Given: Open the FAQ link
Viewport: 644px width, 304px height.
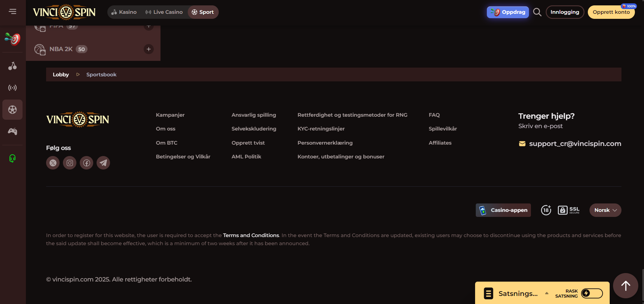Looking at the screenshot, I should 434,115.
